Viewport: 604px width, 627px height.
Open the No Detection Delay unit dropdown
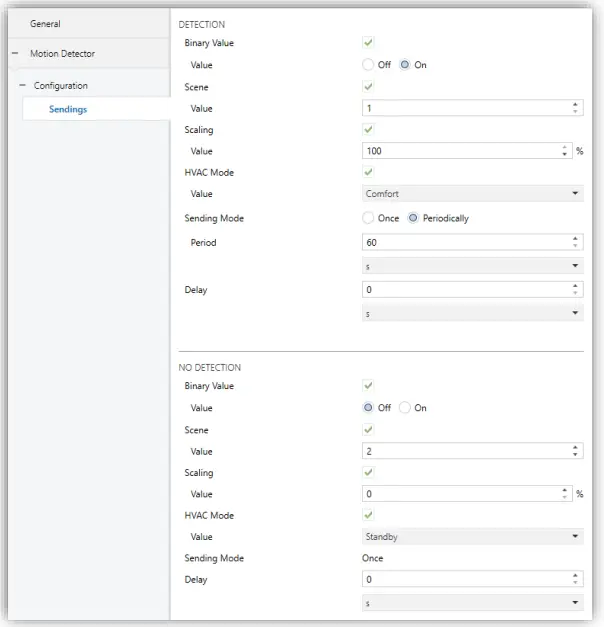(472, 603)
